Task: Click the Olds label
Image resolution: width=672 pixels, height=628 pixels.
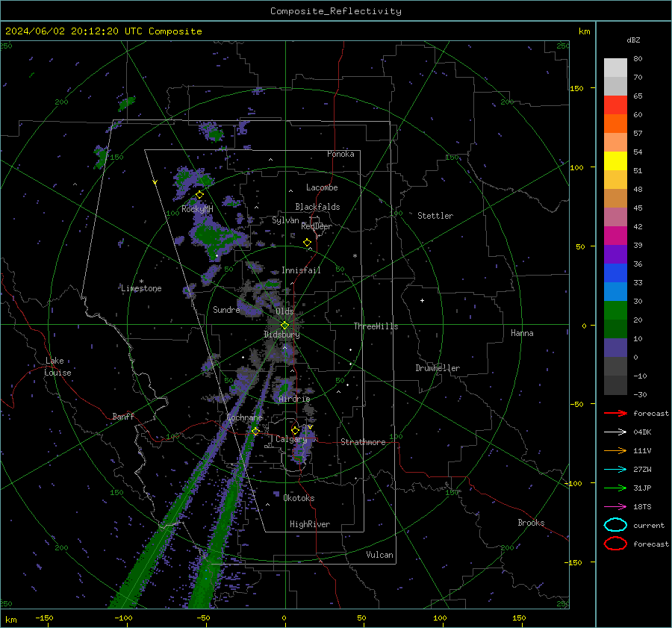Action: [x=284, y=311]
